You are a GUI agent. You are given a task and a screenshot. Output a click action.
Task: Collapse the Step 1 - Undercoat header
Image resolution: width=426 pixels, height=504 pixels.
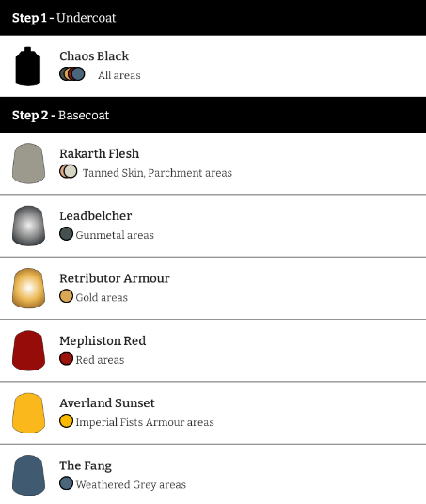(213, 17)
